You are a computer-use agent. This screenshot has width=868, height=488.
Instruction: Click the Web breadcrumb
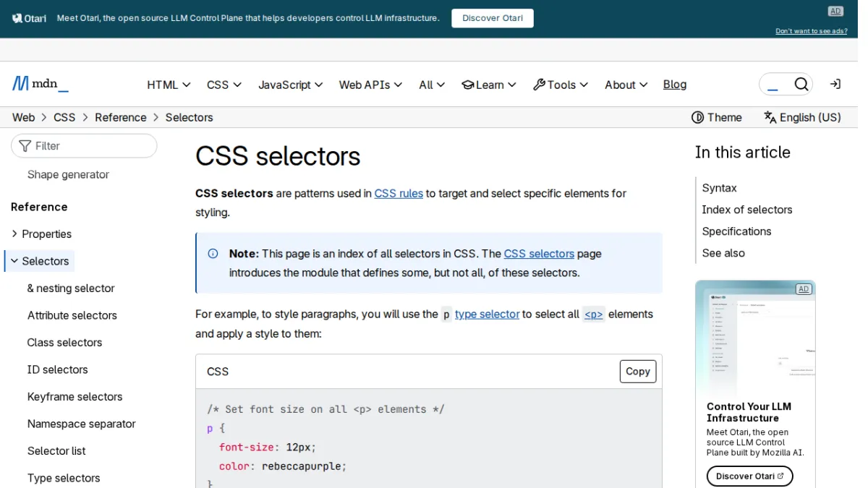[x=23, y=118]
